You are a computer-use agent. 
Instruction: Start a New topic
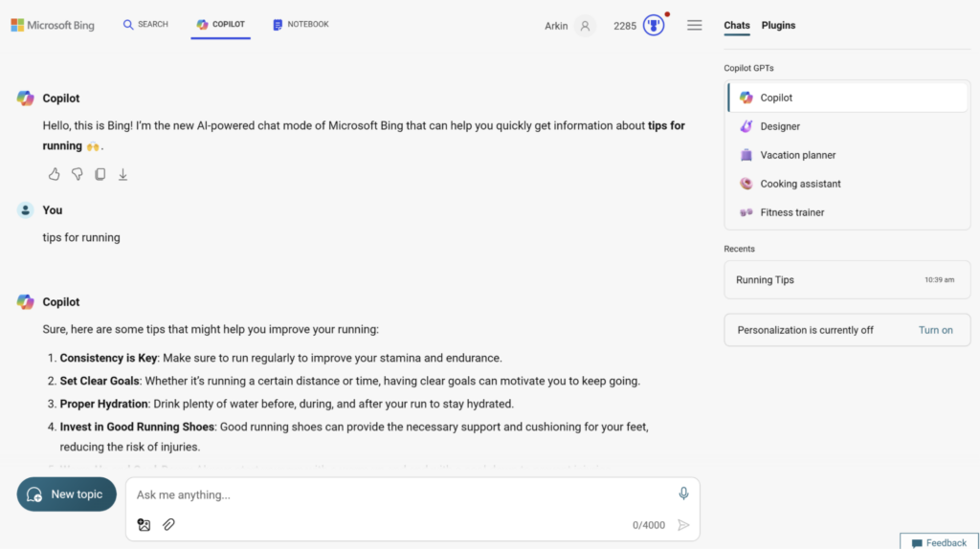(67, 494)
